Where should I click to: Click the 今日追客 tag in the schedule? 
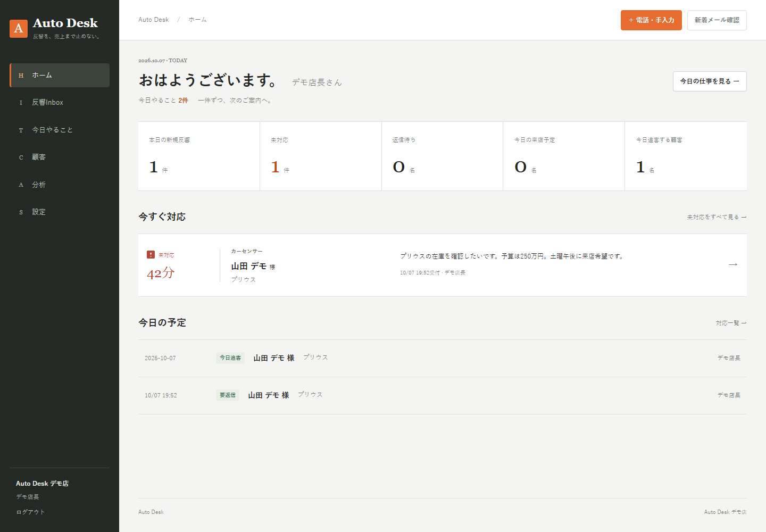pyautogui.click(x=230, y=358)
